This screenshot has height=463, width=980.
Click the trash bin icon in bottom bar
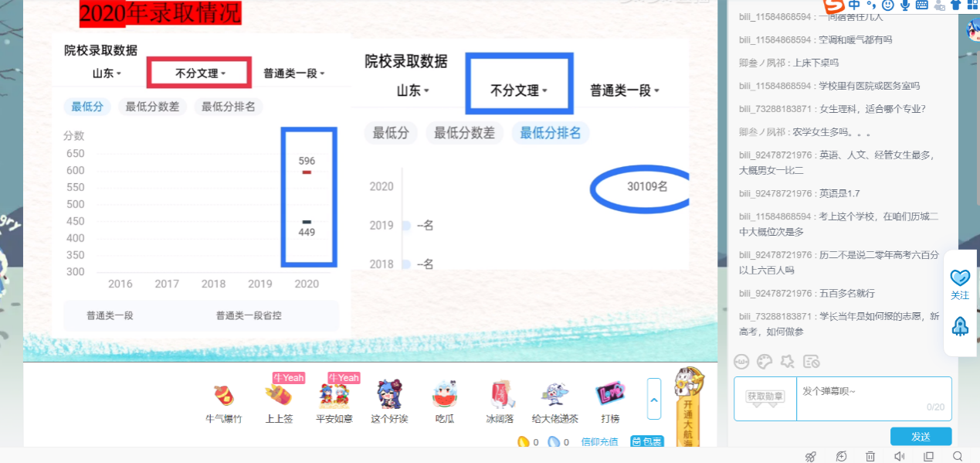870,456
